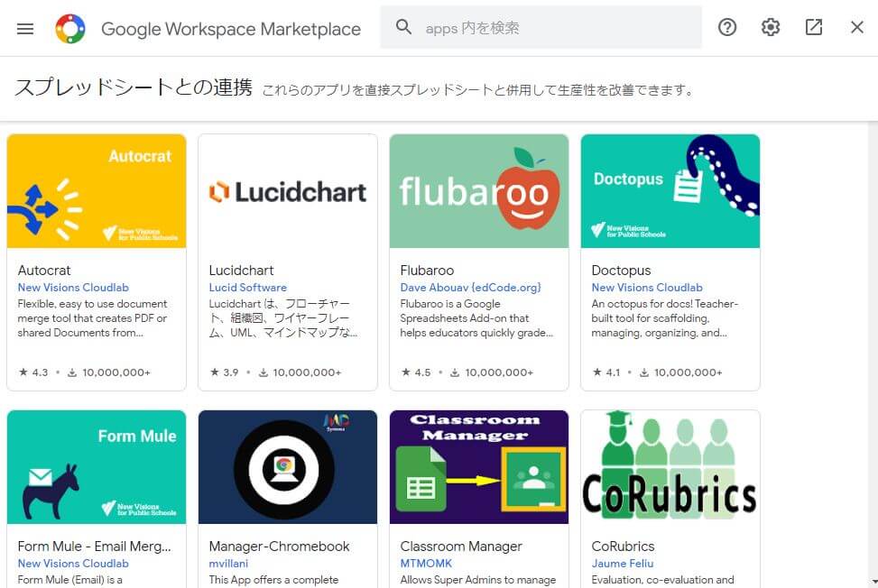Click Doctopus download count icon
878x588 pixels.
644,372
